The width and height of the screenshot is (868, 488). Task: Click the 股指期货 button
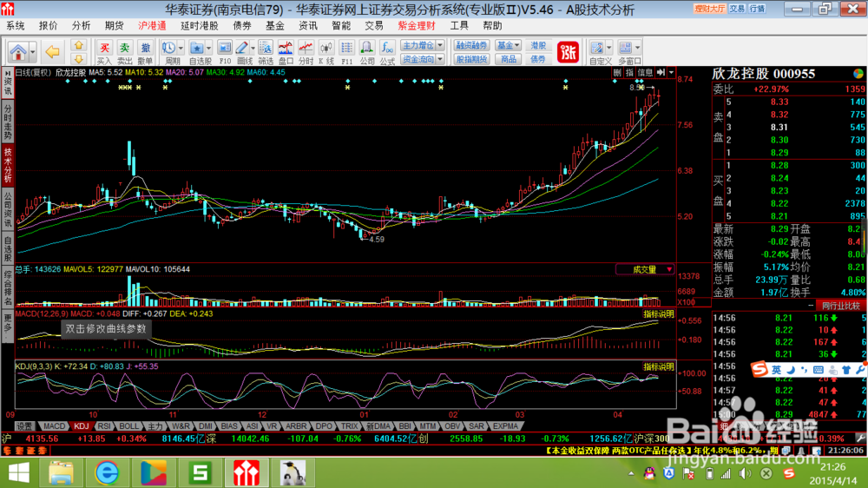click(471, 59)
